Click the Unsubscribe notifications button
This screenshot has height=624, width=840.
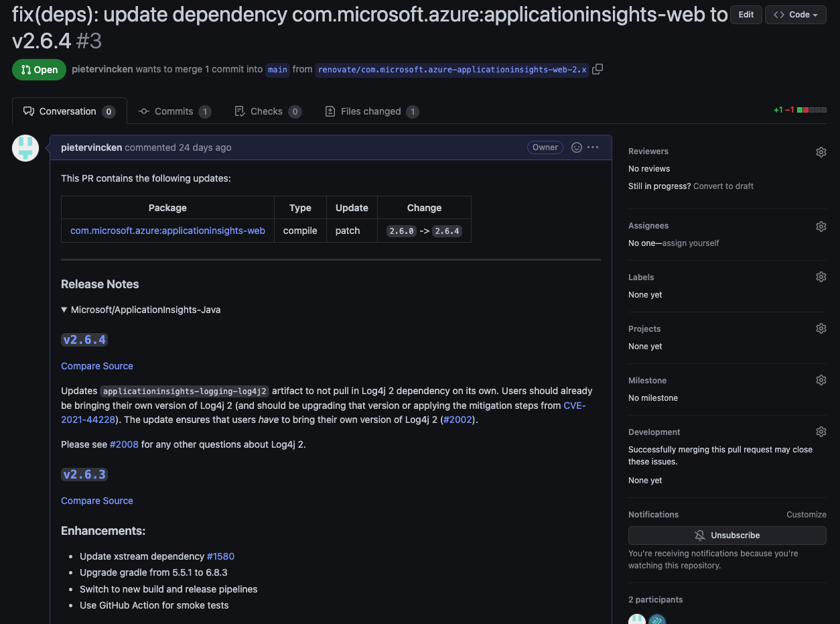tap(727, 536)
